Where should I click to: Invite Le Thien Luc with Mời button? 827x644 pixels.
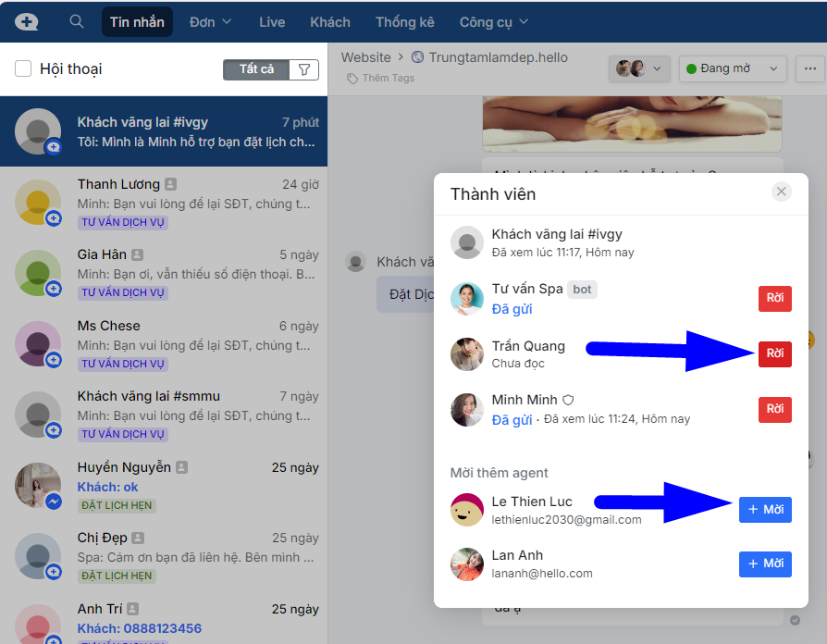tap(765, 510)
